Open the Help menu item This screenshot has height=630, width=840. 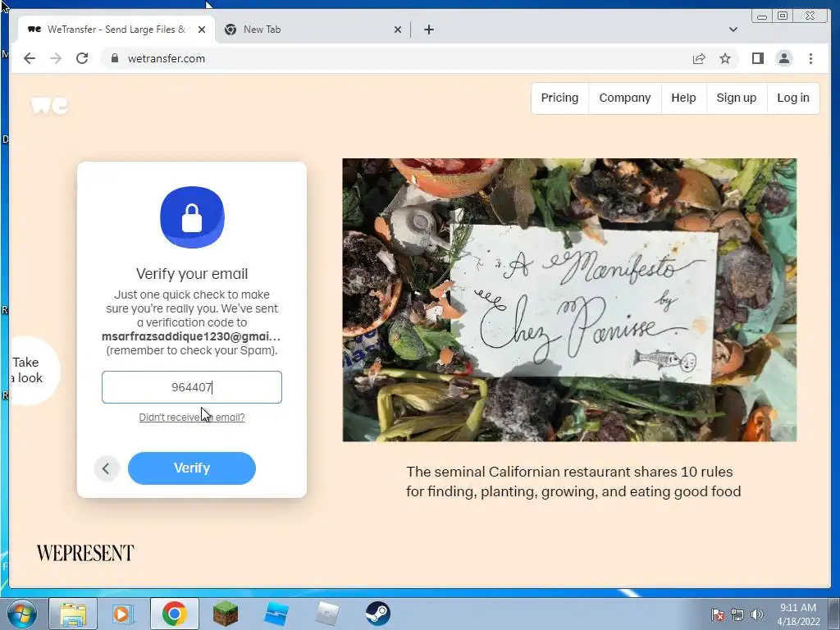pyautogui.click(x=683, y=98)
